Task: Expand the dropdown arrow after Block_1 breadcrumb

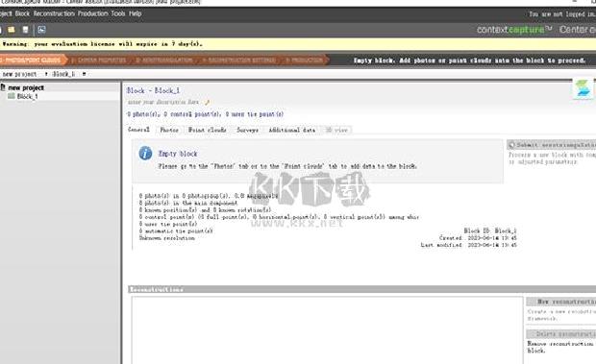Action: pos(84,74)
